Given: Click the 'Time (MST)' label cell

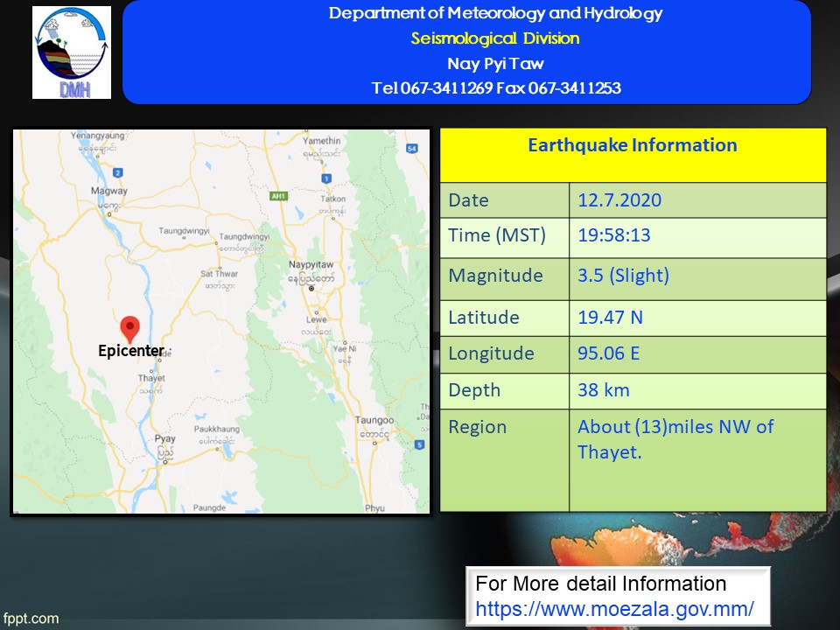Looking at the screenshot, I should [505, 238].
